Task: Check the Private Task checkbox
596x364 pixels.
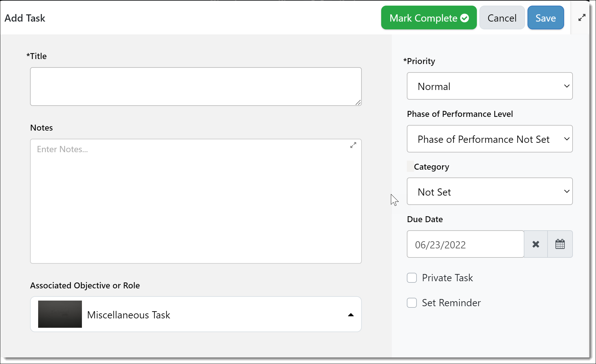Action: pos(412,277)
